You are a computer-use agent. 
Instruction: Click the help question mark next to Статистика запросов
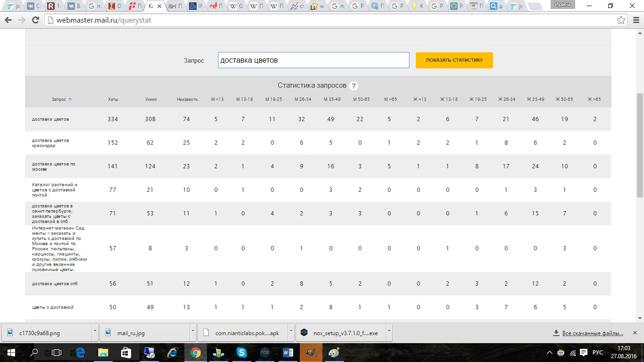point(354,86)
